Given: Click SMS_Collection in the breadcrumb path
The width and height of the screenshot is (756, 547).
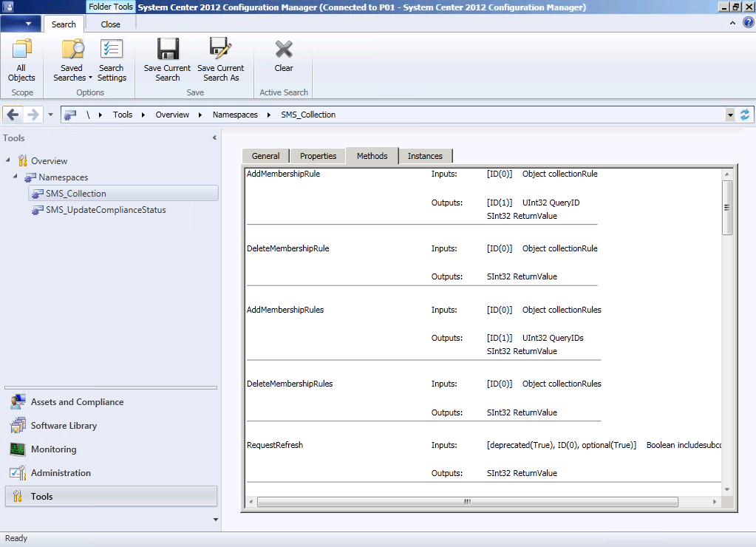Looking at the screenshot, I should tap(308, 115).
